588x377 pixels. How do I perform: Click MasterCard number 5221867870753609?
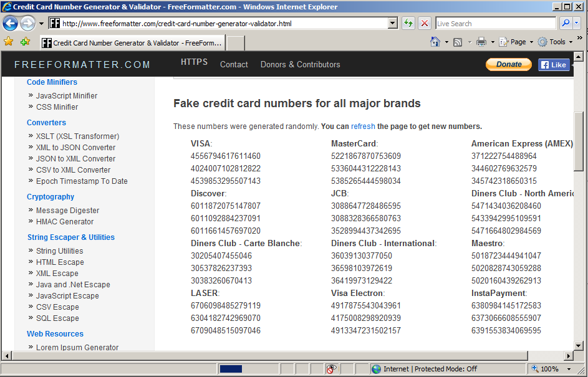[365, 156]
